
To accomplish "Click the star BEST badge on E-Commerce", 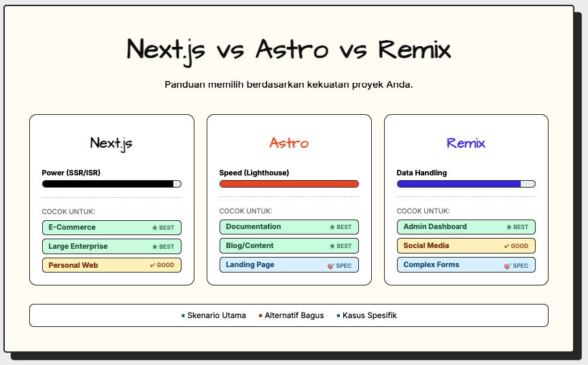I will point(163,228).
